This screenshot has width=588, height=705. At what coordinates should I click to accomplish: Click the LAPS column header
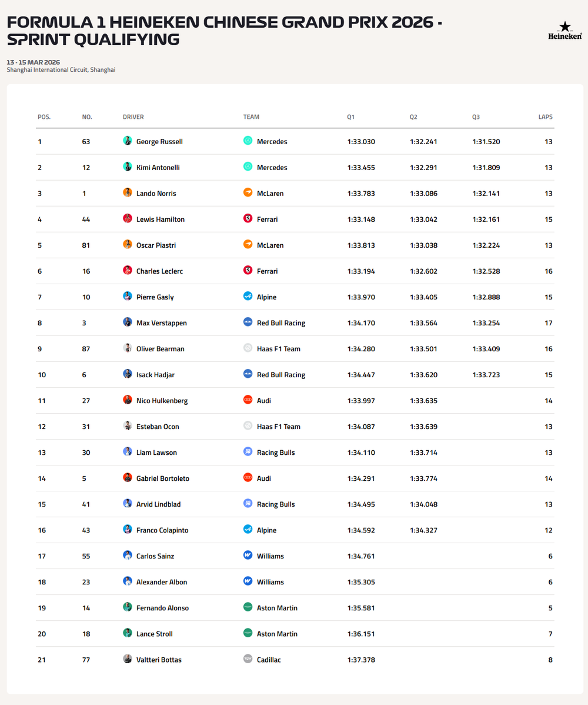(x=545, y=117)
